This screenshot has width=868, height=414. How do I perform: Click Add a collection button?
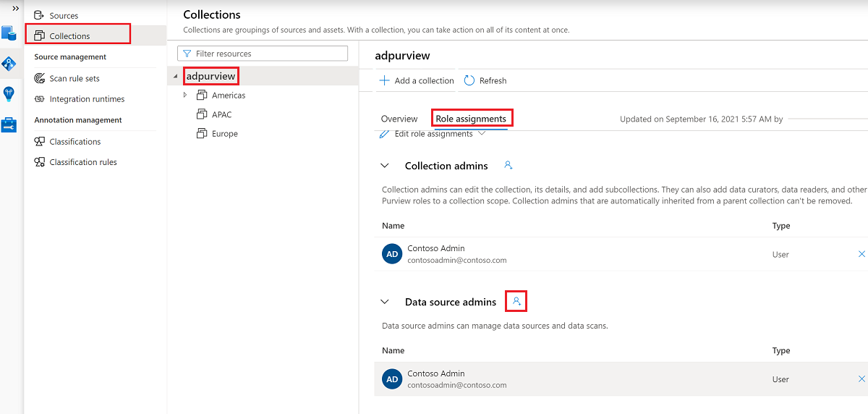pyautogui.click(x=417, y=80)
